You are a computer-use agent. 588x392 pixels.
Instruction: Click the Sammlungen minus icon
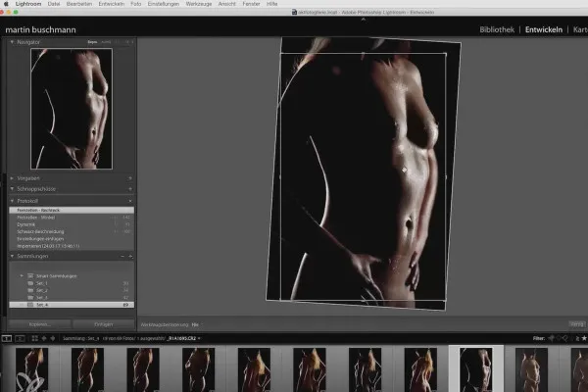[x=122, y=256]
